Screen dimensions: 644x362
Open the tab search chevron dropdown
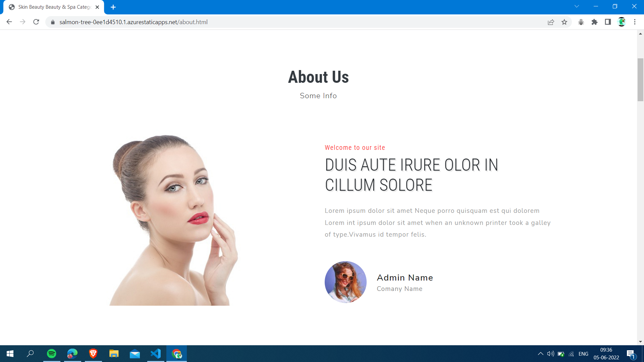click(576, 6)
